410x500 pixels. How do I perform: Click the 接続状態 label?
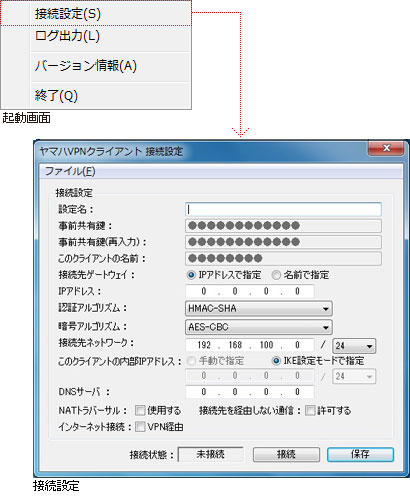(x=152, y=455)
